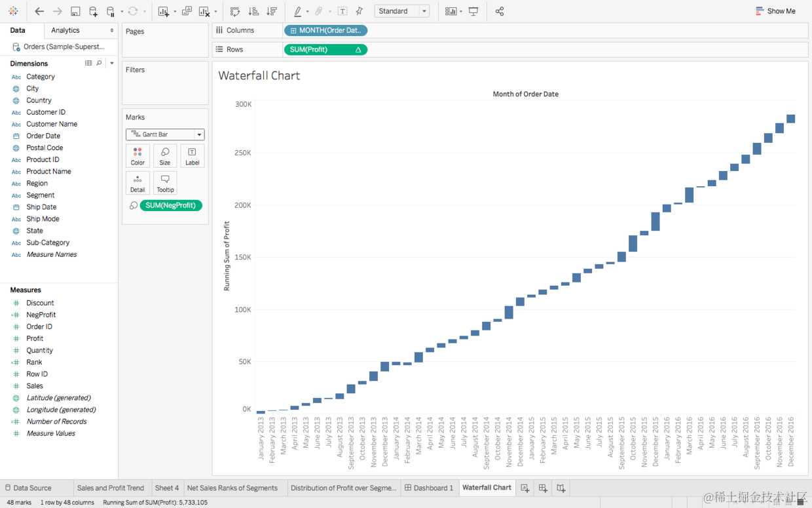Open Distribution of Profit over Segments sheet
Viewport: 812px width, 508px height.
pos(343,488)
